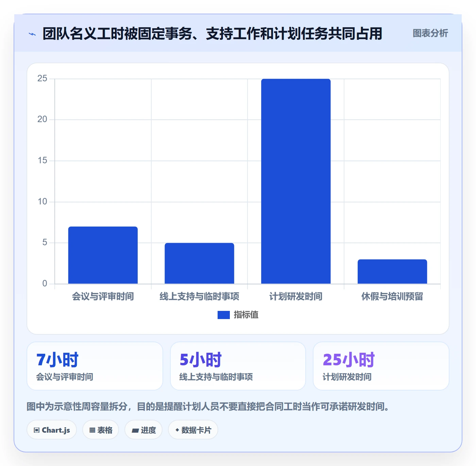
Task: Click the 图表分析 label in the header
Action: click(x=430, y=33)
